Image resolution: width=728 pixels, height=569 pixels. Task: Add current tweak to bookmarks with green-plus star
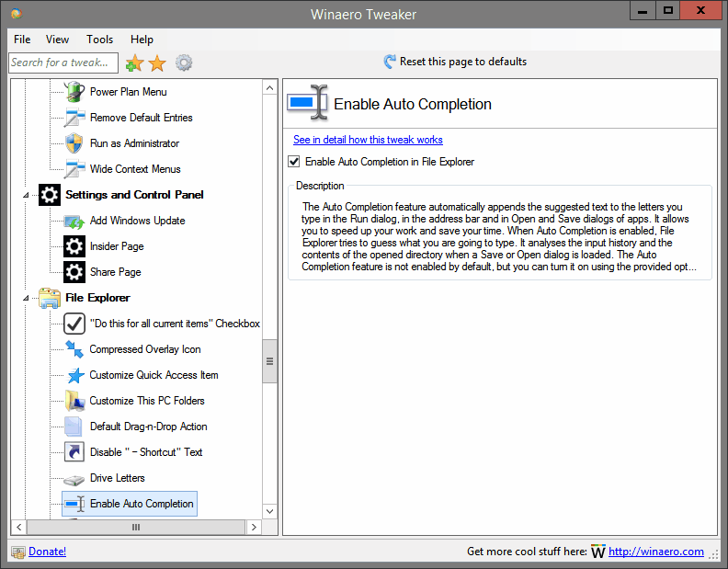134,63
